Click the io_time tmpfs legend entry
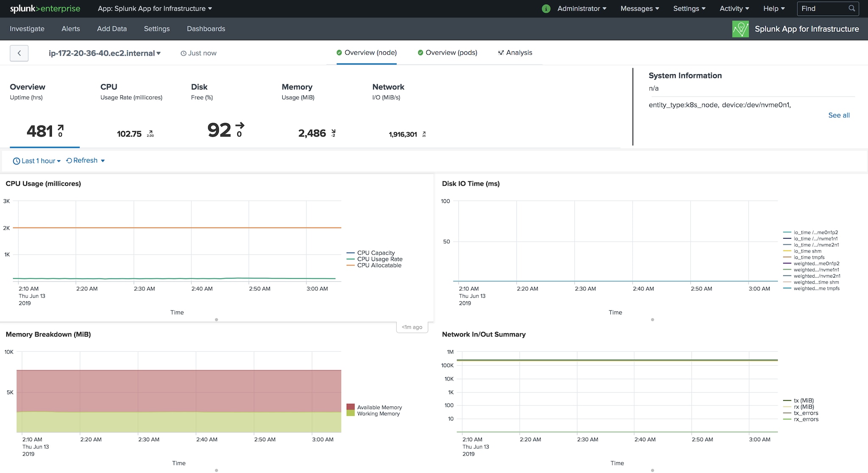The height and width of the screenshot is (473, 868). point(804,257)
